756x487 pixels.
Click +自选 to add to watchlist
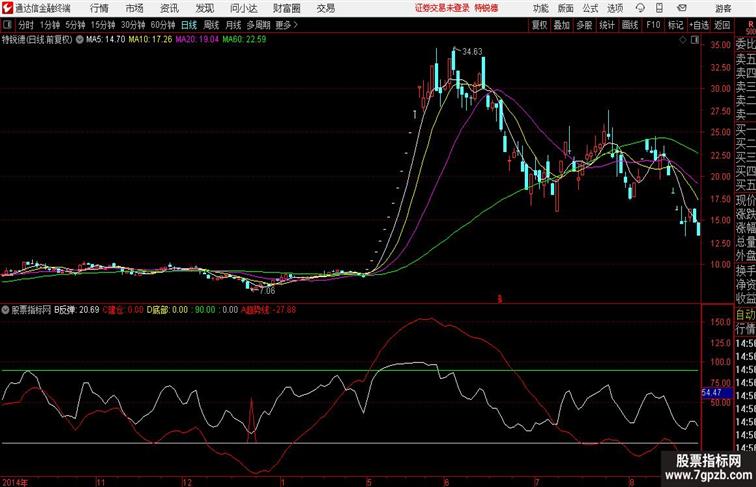(x=699, y=25)
